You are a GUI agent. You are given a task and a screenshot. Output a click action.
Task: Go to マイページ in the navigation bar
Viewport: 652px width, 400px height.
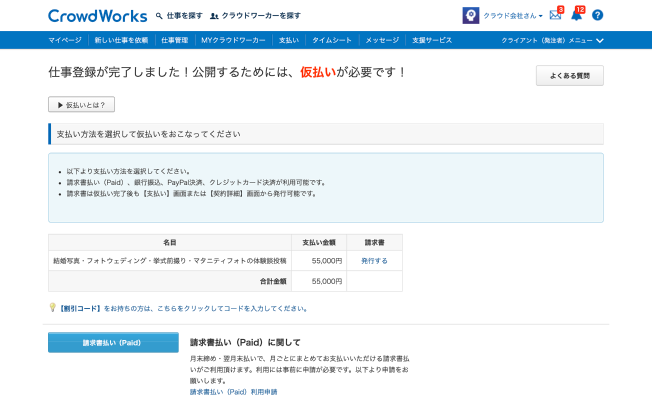point(66,40)
